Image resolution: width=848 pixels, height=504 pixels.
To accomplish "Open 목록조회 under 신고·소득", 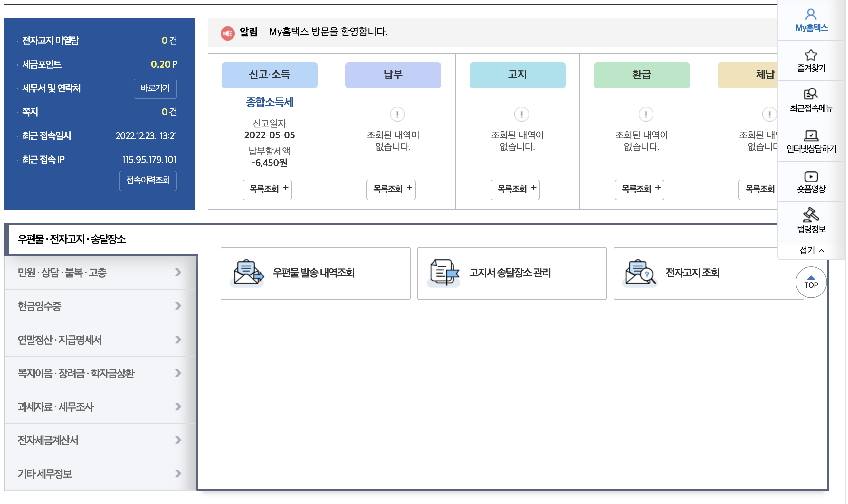I will [267, 190].
